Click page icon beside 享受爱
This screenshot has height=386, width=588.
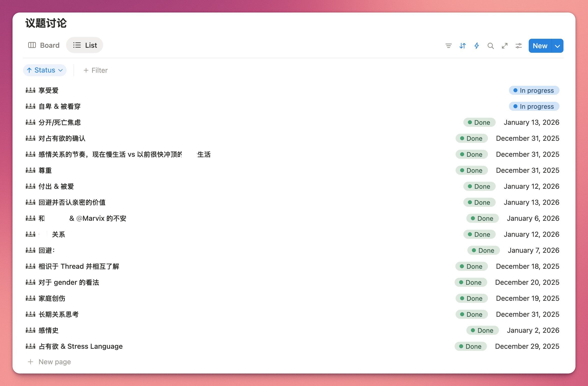pos(31,90)
